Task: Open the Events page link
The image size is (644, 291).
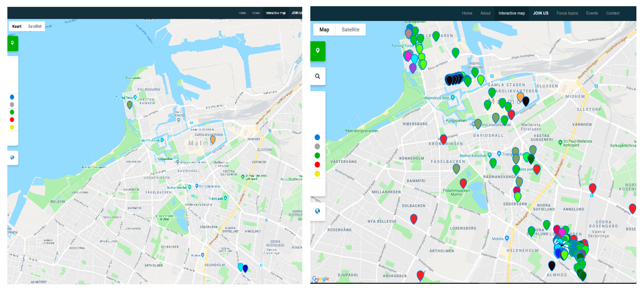Action: pyautogui.click(x=592, y=13)
